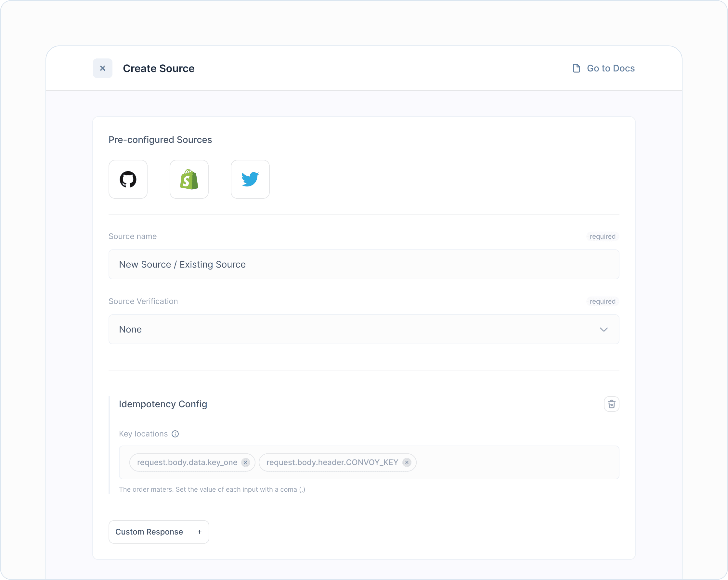Click empty area of Key locations input
Screen dimensions: 728x580
pos(517,462)
